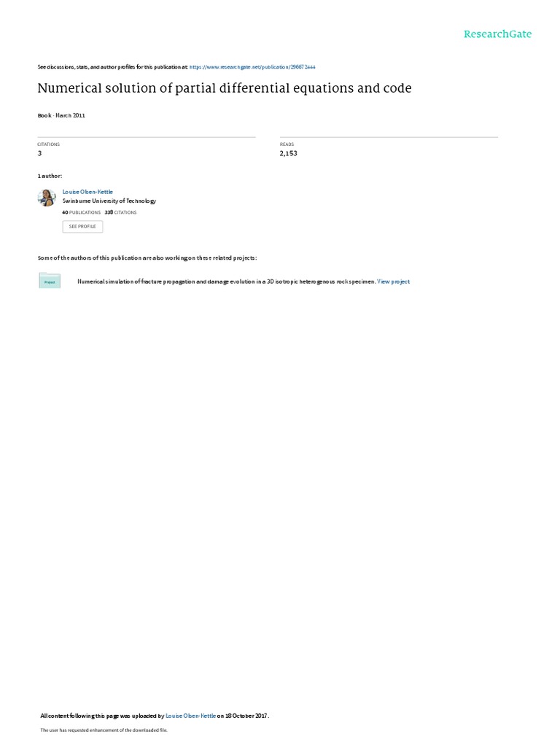This screenshot has width=560, height=747.
Task: Open Louise Olsen-Kettle author name link
Action: click(87, 192)
